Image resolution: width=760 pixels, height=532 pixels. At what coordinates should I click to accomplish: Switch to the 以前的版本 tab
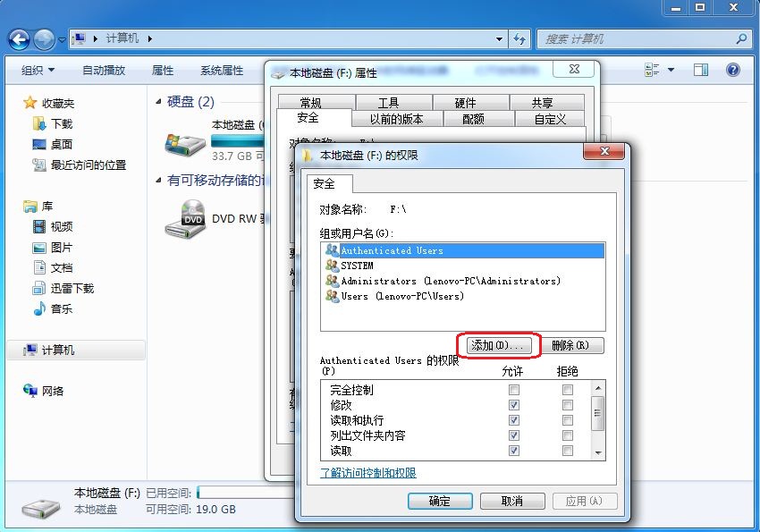coord(396,119)
